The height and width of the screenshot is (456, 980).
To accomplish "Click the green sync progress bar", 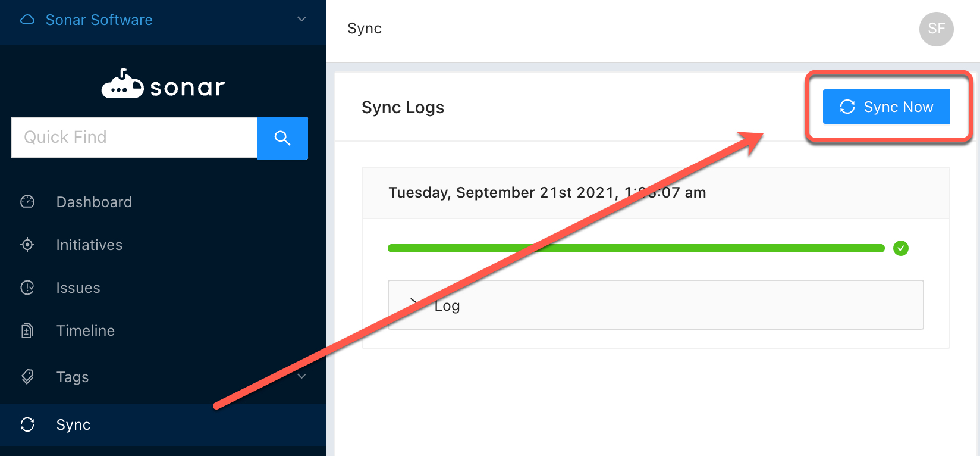I will pyautogui.click(x=636, y=248).
